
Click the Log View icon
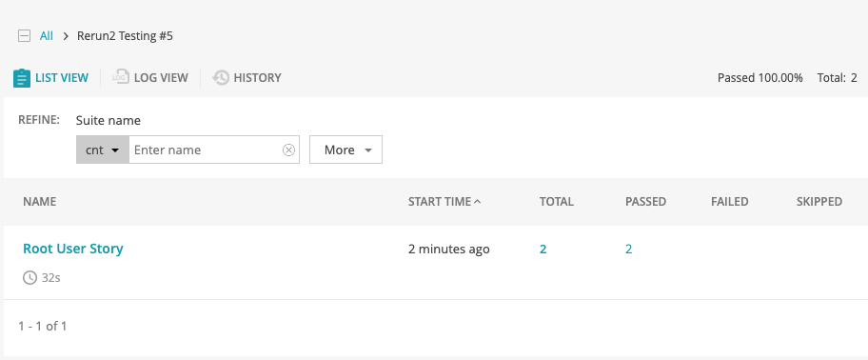point(120,77)
